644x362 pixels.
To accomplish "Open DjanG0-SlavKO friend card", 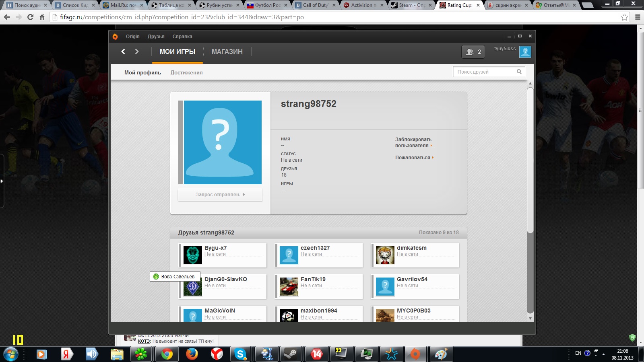I will tap(223, 287).
